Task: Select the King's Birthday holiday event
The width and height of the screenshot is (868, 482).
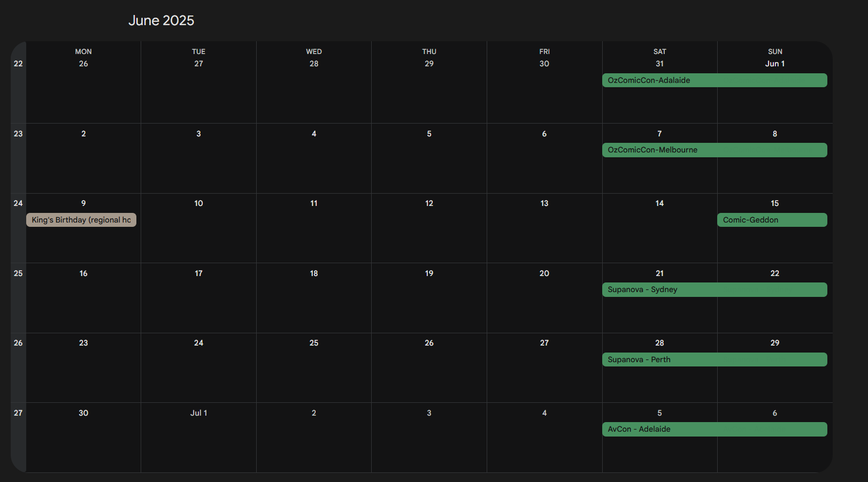Action: click(81, 220)
